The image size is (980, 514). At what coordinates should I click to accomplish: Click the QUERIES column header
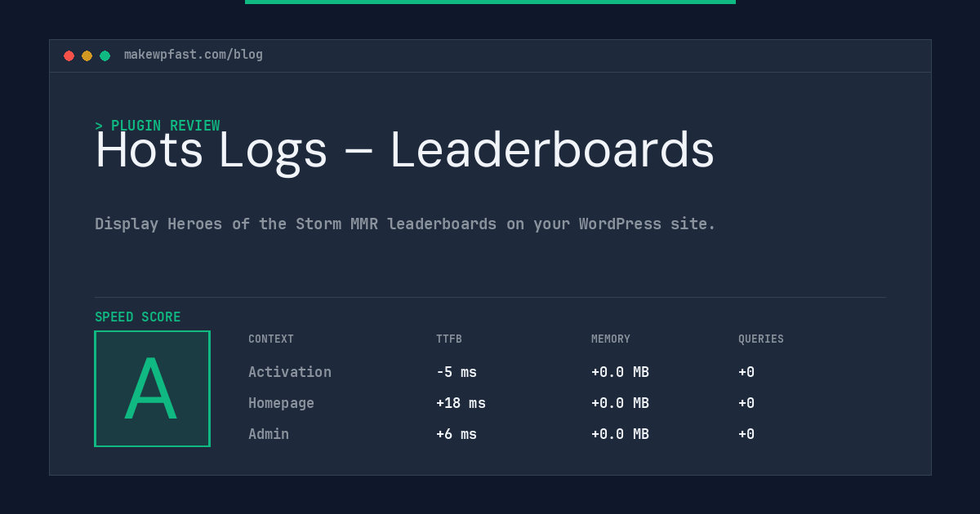point(761,339)
